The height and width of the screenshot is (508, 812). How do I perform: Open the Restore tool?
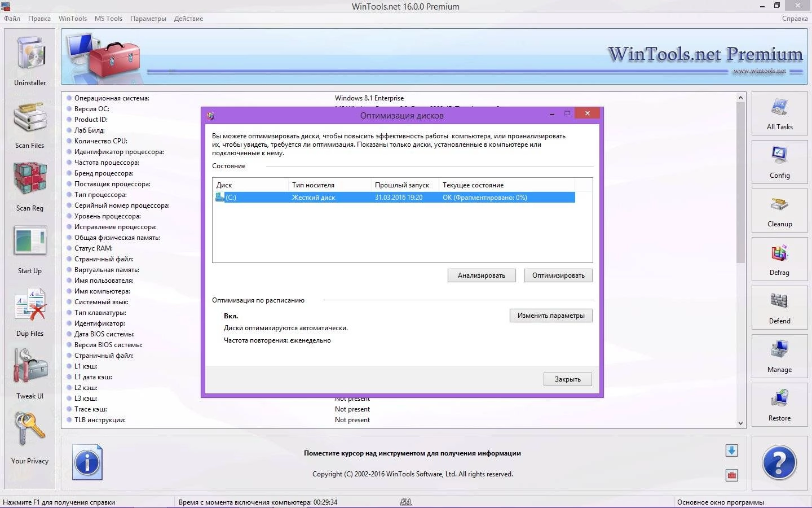[x=779, y=405]
